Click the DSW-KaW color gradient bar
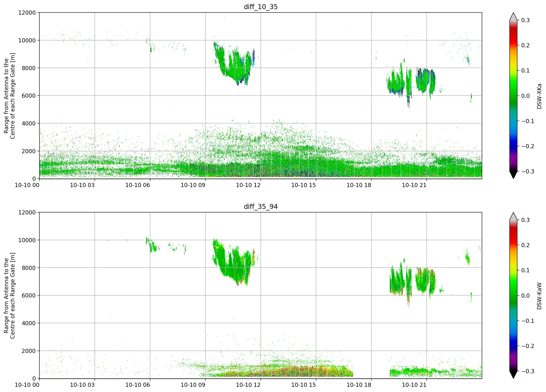Image resolution: width=546 pixels, height=392 pixels. [x=513, y=295]
